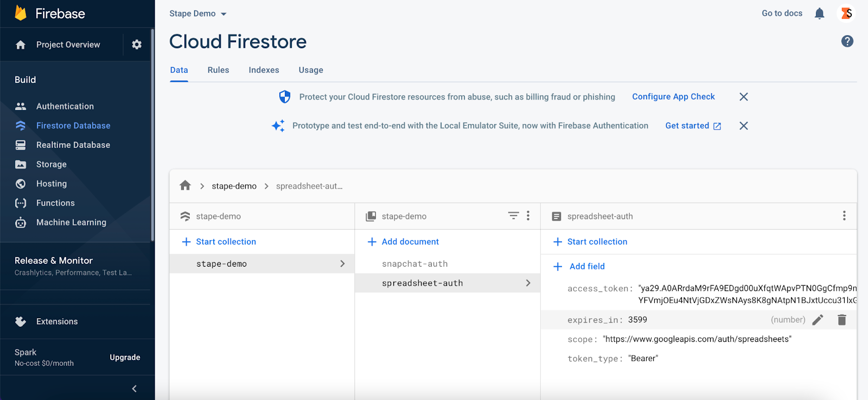The height and width of the screenshot is (400, 868).
Task: Open project settings gear icon
Action: click(137, 44)
